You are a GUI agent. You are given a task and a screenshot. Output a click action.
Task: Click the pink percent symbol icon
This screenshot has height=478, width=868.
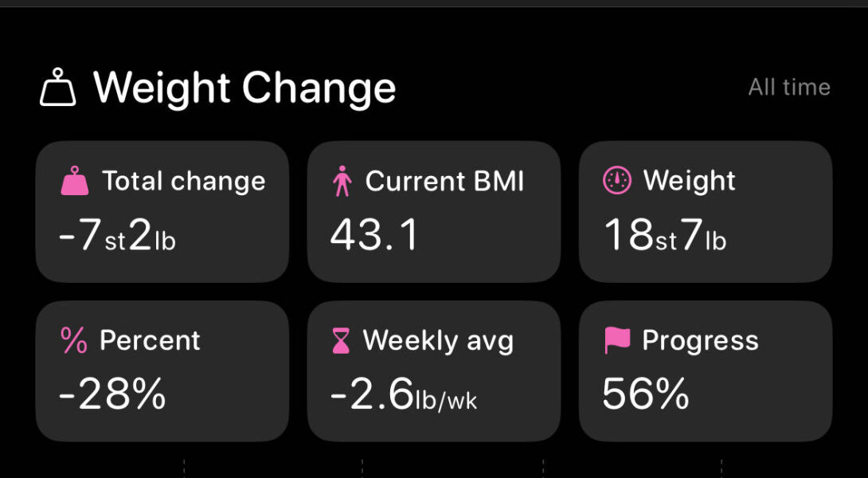(x=74, y=341)
